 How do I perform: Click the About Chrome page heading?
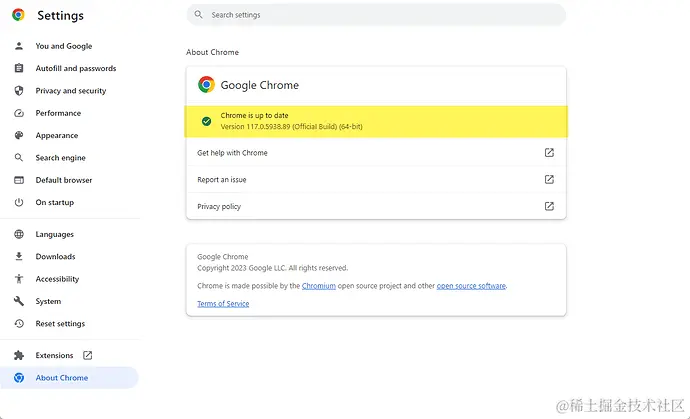pyautogui.click(x=213, y=52)
